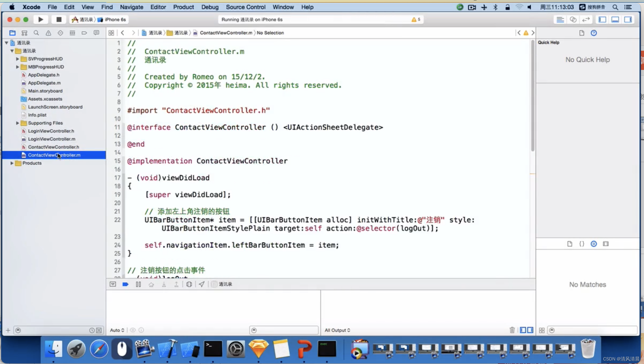Open the Symbol navigator
Screen dimensions: 644x364
pos(24,33)
